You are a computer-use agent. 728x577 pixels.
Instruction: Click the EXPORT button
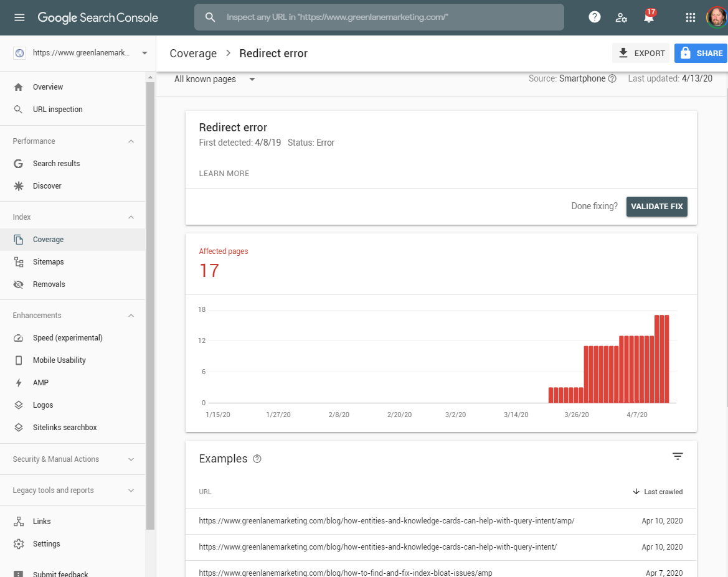click(641, 53)
